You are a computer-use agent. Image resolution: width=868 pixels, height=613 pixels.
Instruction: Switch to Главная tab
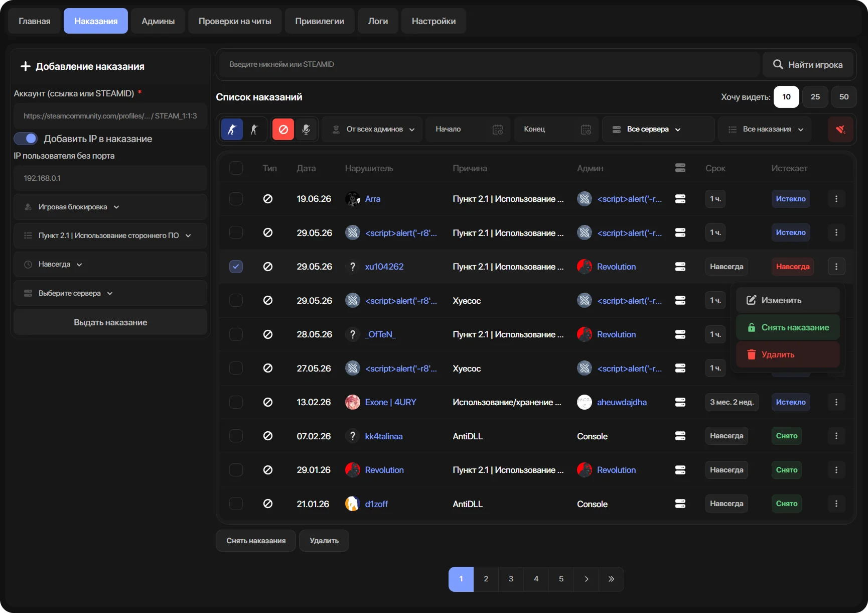[x=35, y=21]
